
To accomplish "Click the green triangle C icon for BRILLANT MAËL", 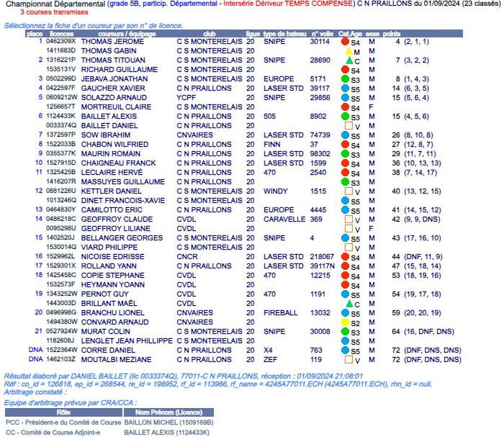I will tap(349, 304).
